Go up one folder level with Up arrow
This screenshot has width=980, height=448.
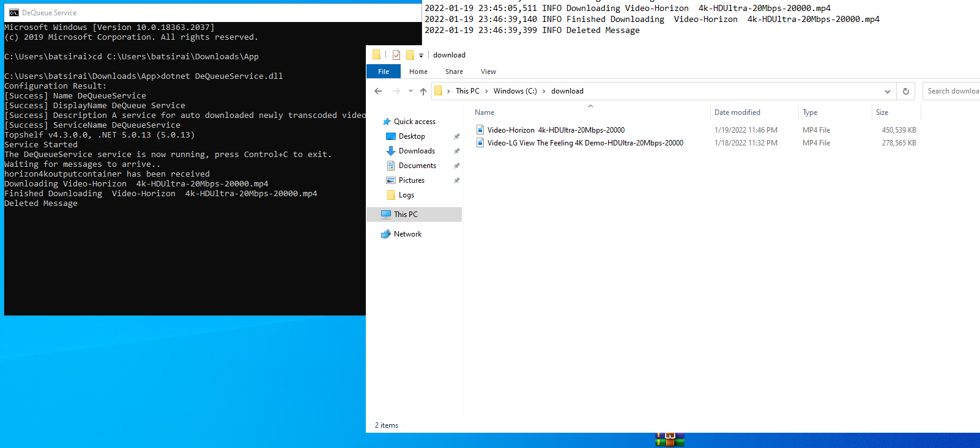[423, 91]
